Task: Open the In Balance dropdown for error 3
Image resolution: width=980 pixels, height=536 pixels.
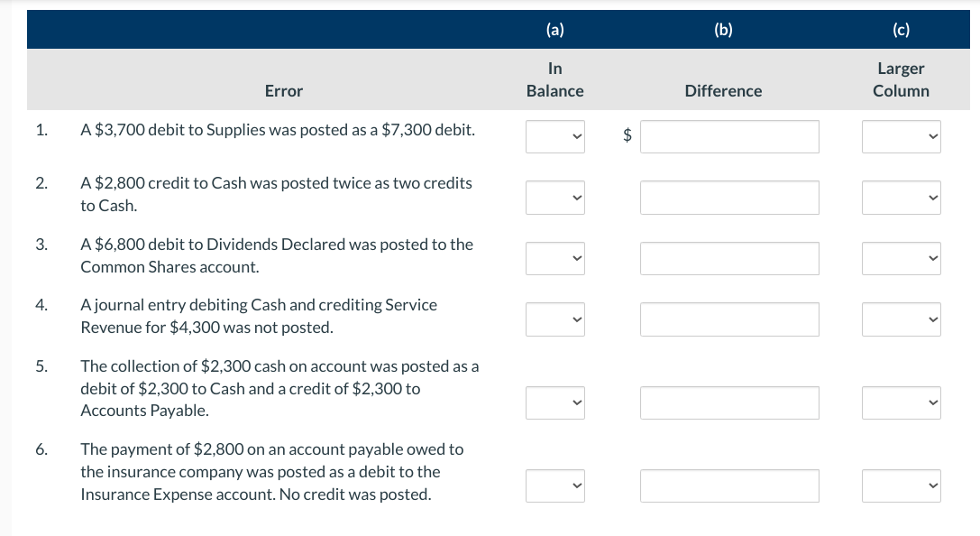Action: click(x=554, y=258)
